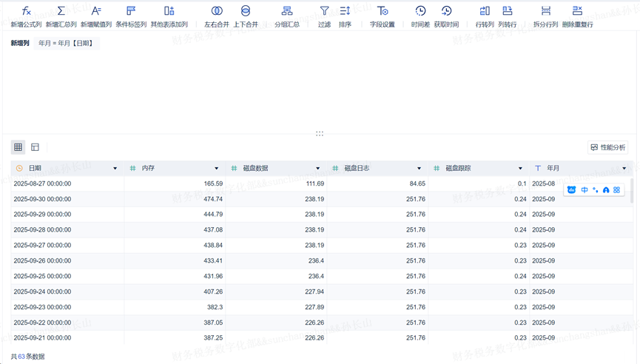Expand the 日期 column dropdown arrow

tap(115, 169)
